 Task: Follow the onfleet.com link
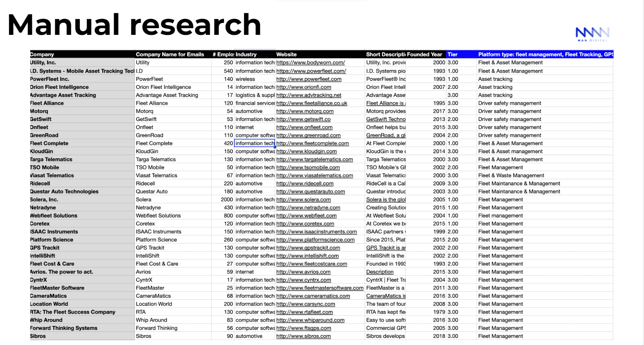304,127
